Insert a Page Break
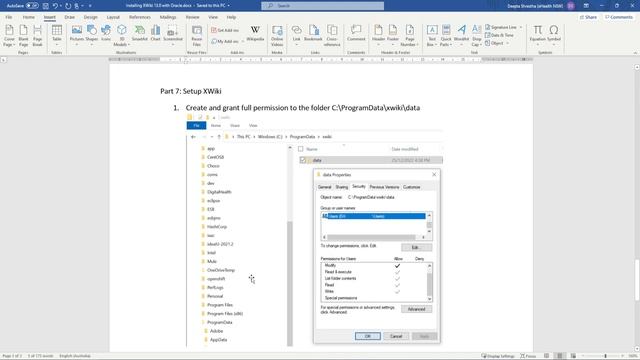Screen dimensions: 640x360 [x=38, y=36]
